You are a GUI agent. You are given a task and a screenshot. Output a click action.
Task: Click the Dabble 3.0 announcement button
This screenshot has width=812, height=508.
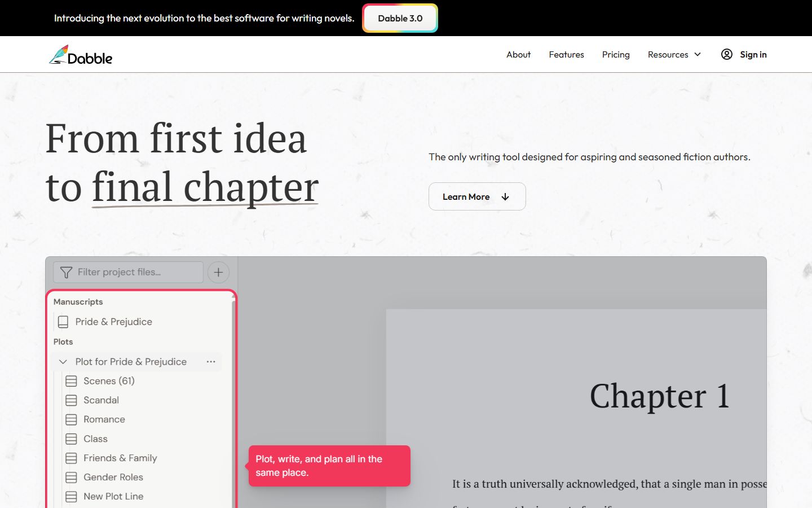[400, 18]
